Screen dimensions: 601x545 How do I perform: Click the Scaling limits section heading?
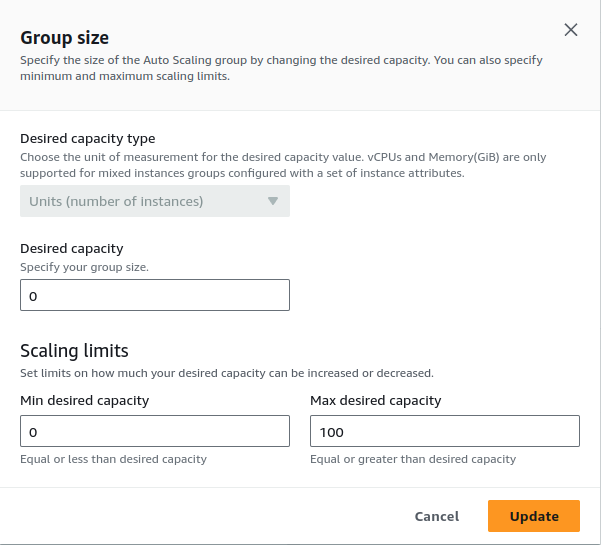pos(74,350)
